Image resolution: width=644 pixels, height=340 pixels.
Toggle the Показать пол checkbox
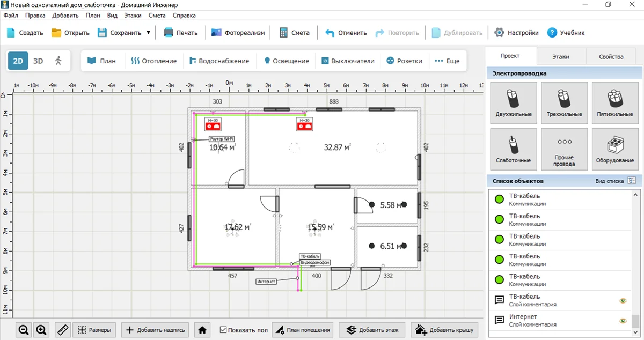pos(224,330)
